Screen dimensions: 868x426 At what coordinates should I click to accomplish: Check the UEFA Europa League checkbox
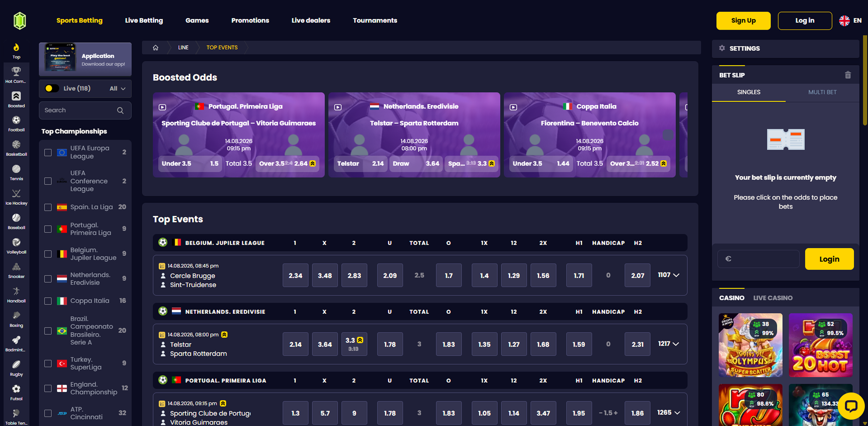tap(48, 153)
